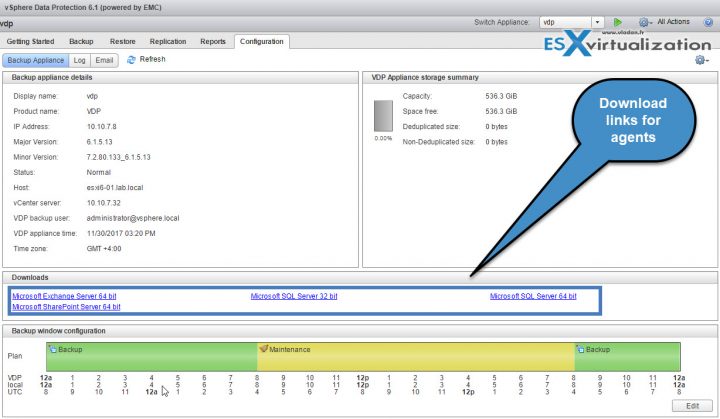
Task: Open the Reports tab
Action: [x=213, y=41]
